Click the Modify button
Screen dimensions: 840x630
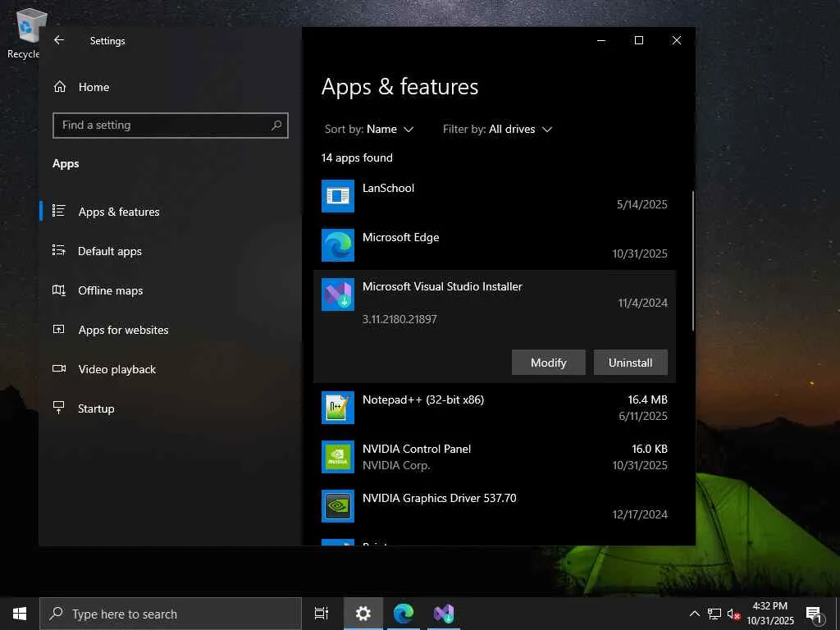pyautogui.click(x=549, y=363)
